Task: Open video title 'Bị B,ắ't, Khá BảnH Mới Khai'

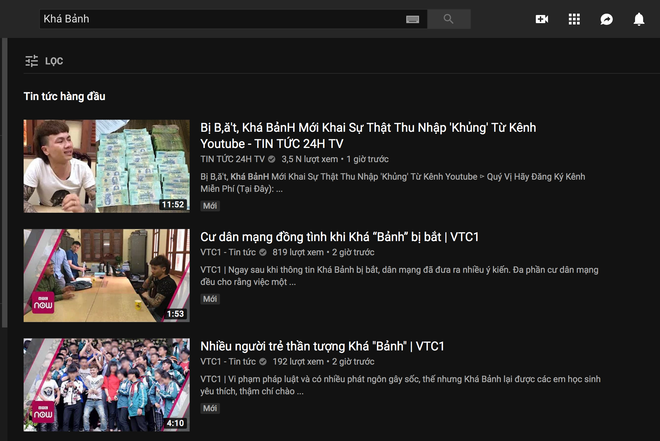Action: click(x=368, y=135)
